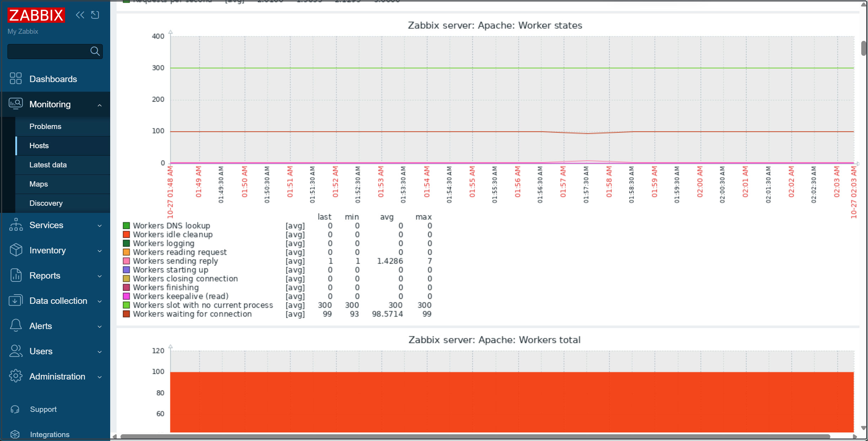The height and width of the screenshot is (441, 868).
Task: Open the Problems submenu item
Action: 45,127
